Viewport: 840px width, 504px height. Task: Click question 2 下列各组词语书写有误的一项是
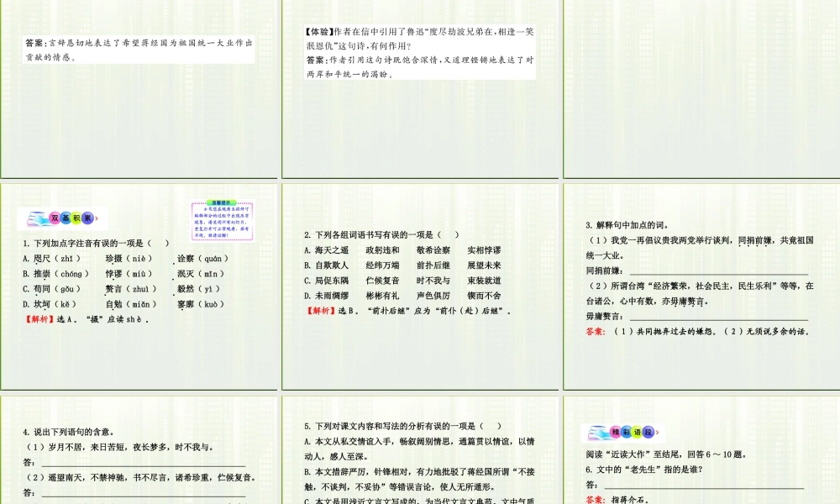coord(382,234)
